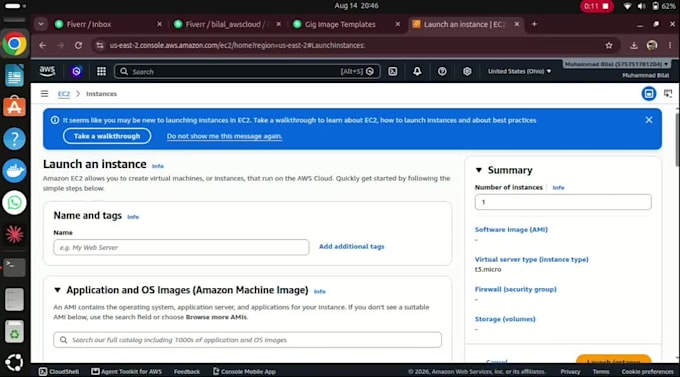Click Add additional tags link
The width and height of the screenshot is (680, 377).
pos(351,246)
